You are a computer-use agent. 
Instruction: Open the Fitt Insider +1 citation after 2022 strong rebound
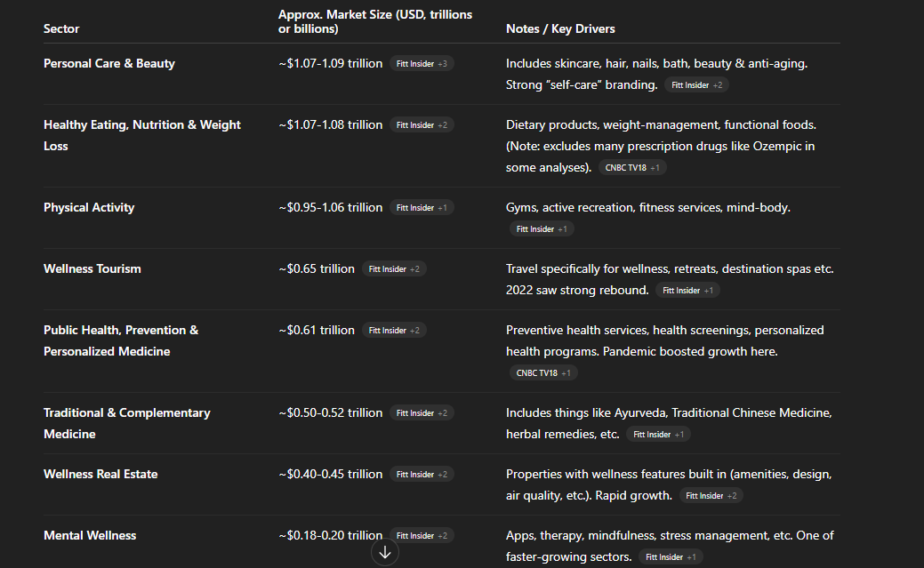(687, 290)
